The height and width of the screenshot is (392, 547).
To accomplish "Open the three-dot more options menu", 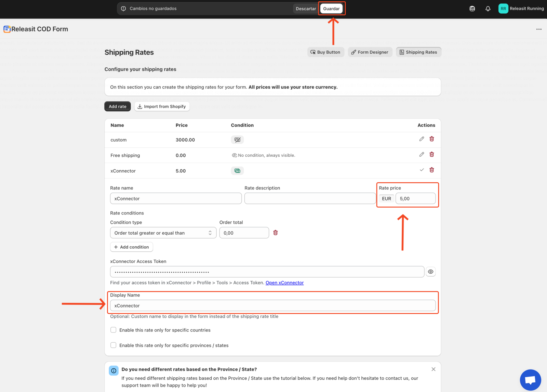I will click(539, 29).
